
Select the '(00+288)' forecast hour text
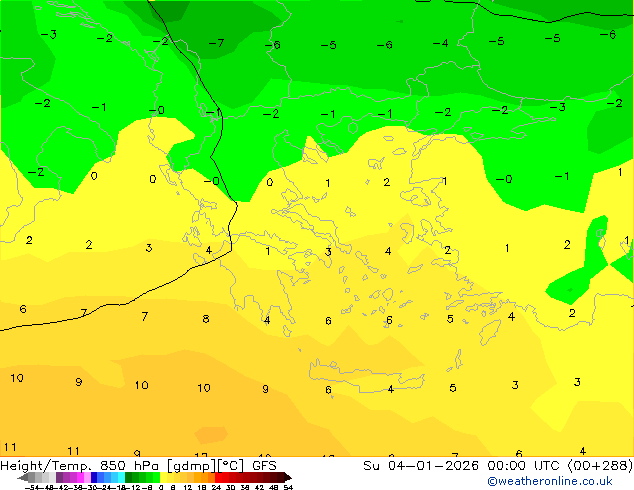click(x=600, y=466)
